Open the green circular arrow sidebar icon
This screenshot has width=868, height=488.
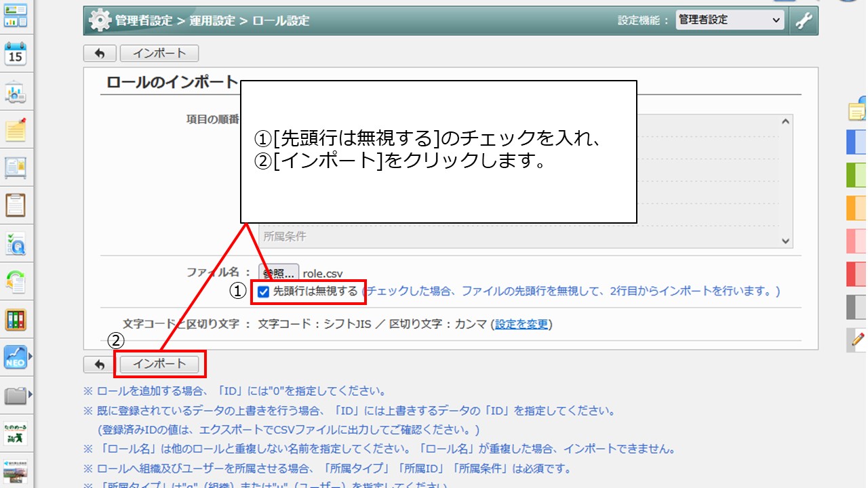click(16, 281)
